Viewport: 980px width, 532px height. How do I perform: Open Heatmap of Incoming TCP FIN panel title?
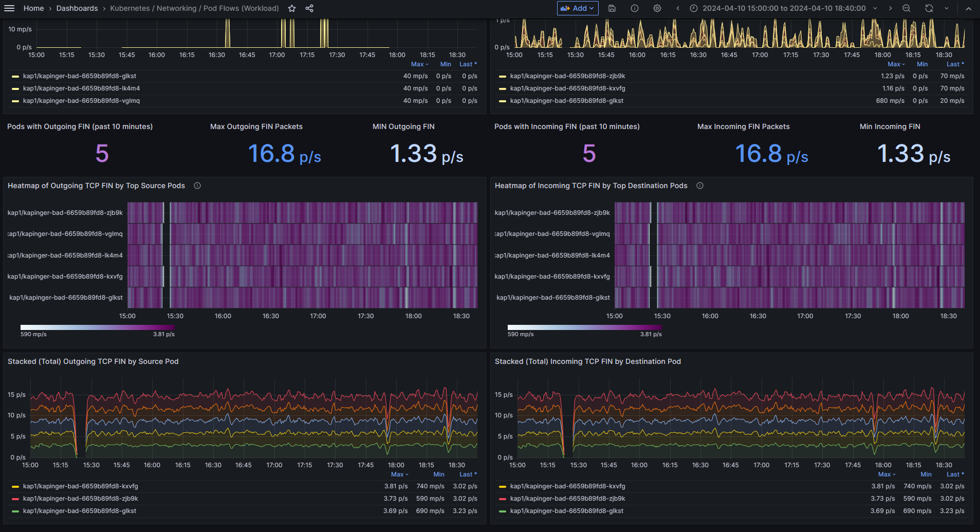tap(591, 186)
